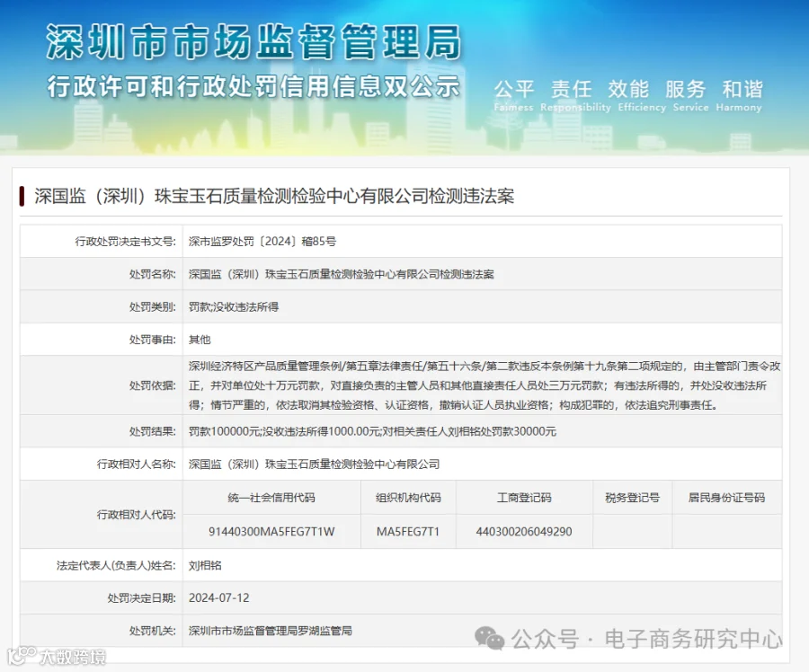Select document number 深市监罗处罚〔2024〕稽85号
This screenshot has height=672, width=809.
[x=262, y=242]
